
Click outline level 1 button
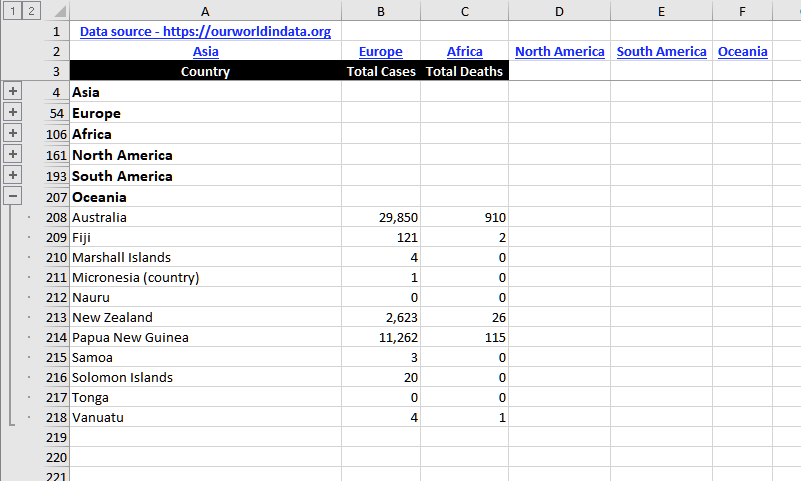[12, 11]
